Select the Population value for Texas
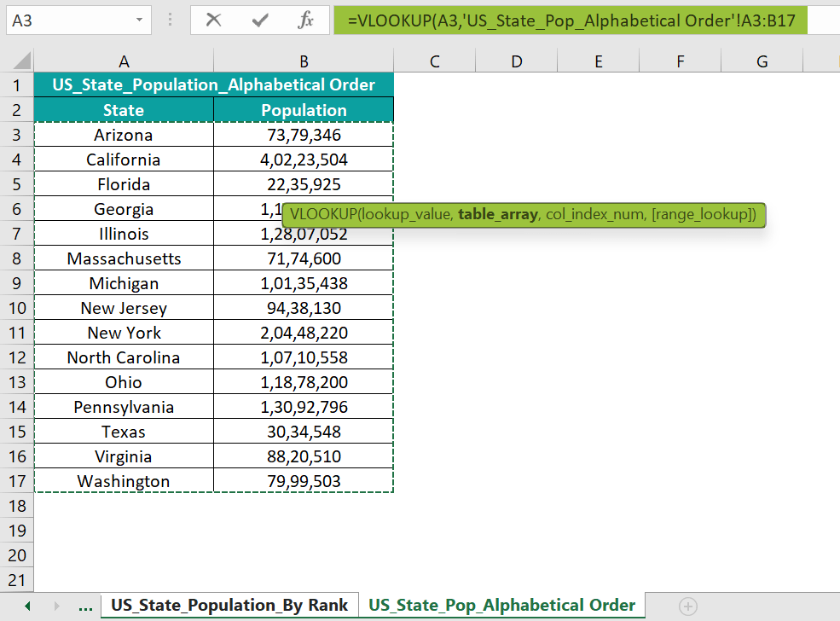 click(304, 431)
